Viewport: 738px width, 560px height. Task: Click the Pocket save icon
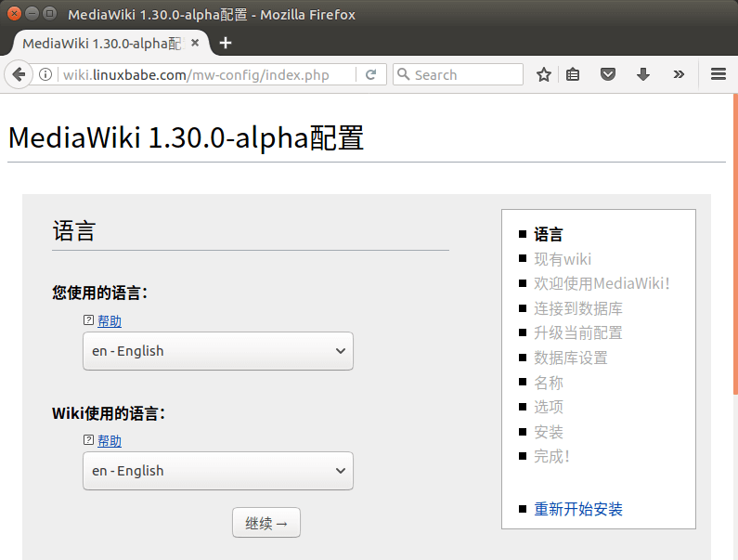(608, 74)
